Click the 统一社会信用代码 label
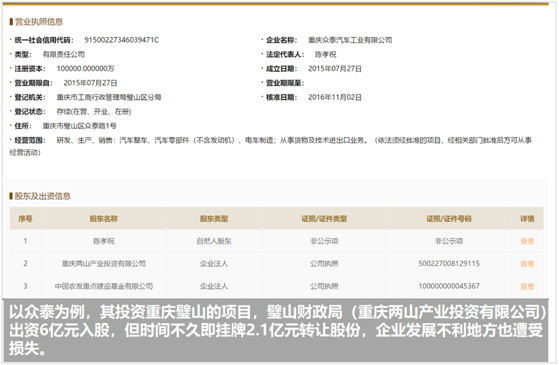Screen dimensions: 559x365 (44, 40)
